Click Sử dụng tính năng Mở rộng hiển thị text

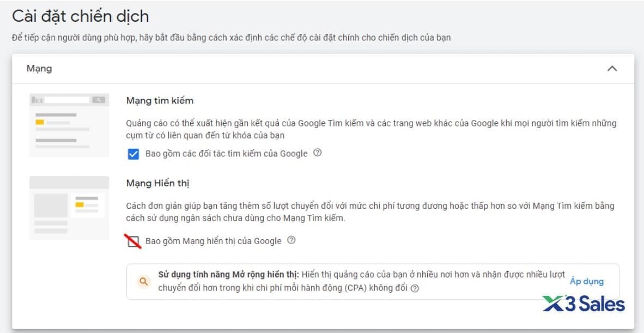229,275
